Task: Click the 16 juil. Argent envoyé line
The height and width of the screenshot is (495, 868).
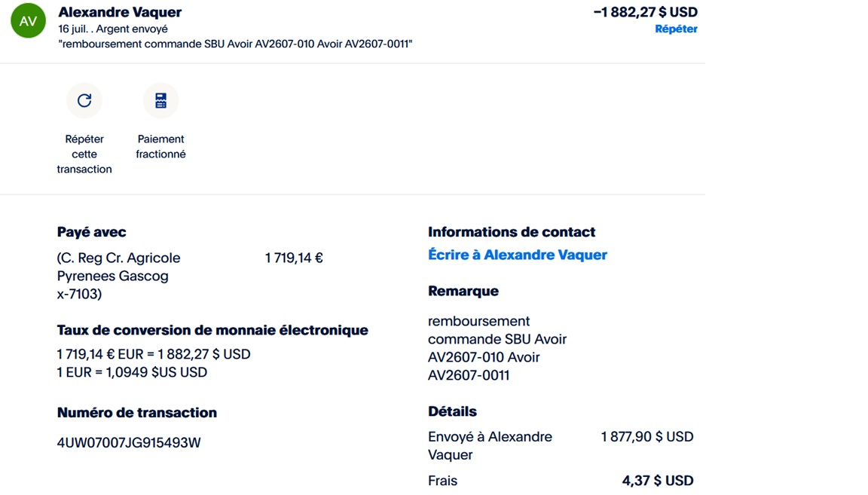Action: pyautogui.click(x=113, y=29)
